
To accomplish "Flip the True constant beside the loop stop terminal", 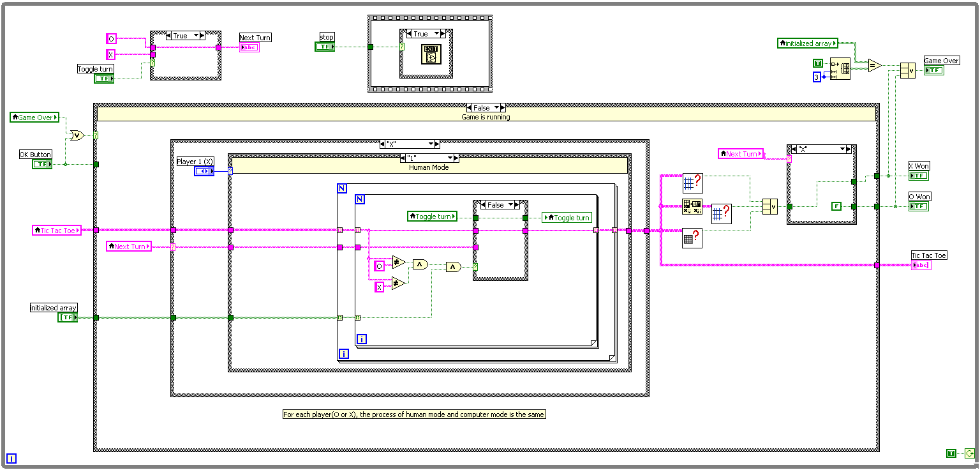I will point(951,453).
